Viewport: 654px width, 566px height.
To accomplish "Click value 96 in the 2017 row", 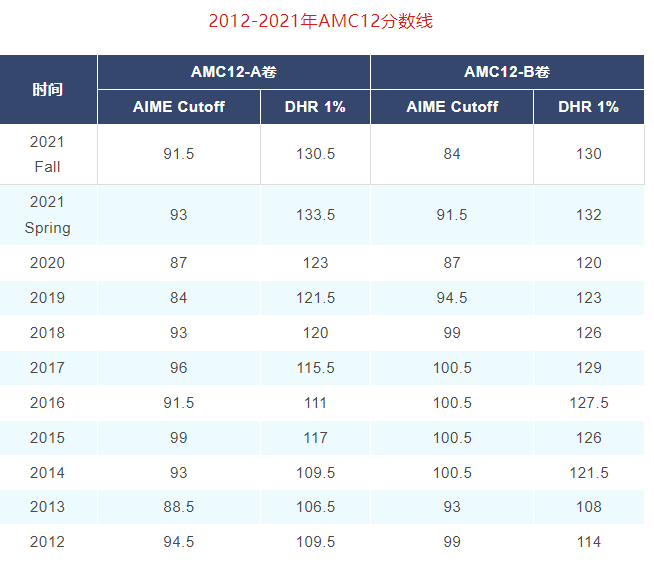I will 179,368.
